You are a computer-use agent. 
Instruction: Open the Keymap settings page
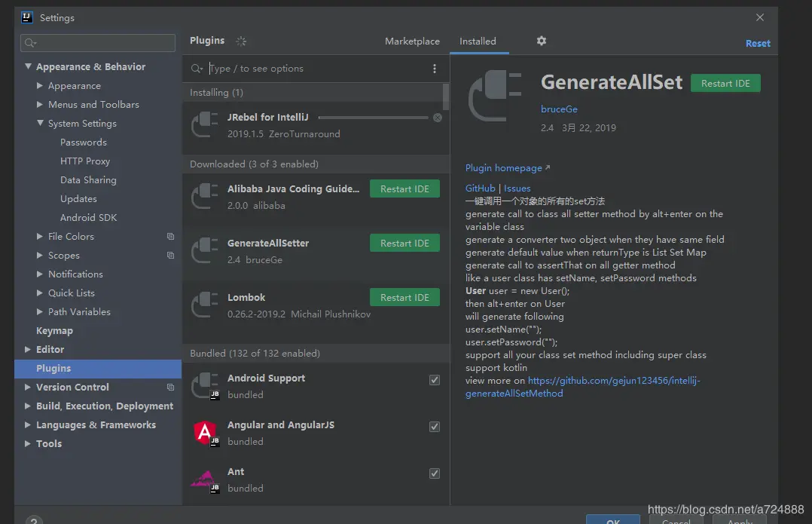click(54, 331)
